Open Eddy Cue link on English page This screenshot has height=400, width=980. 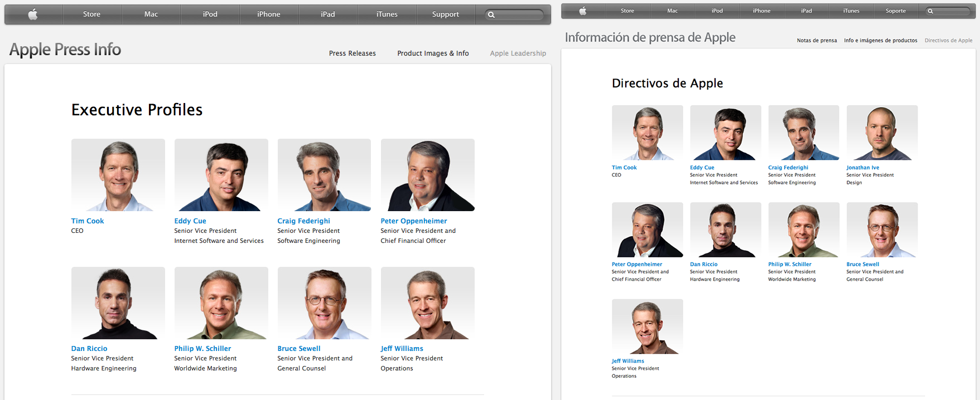point(190,221)
